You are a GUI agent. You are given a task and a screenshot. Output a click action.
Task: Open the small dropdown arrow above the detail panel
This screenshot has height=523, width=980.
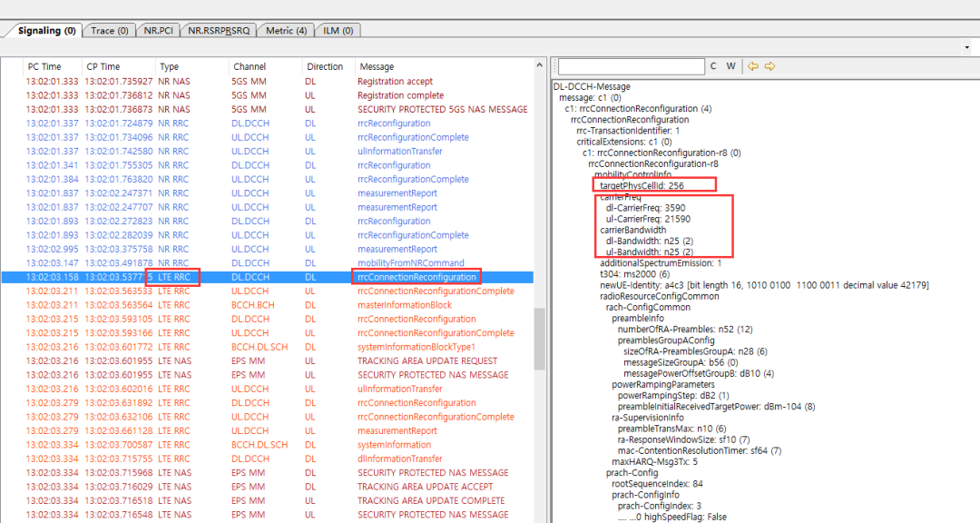click(967, 47)
